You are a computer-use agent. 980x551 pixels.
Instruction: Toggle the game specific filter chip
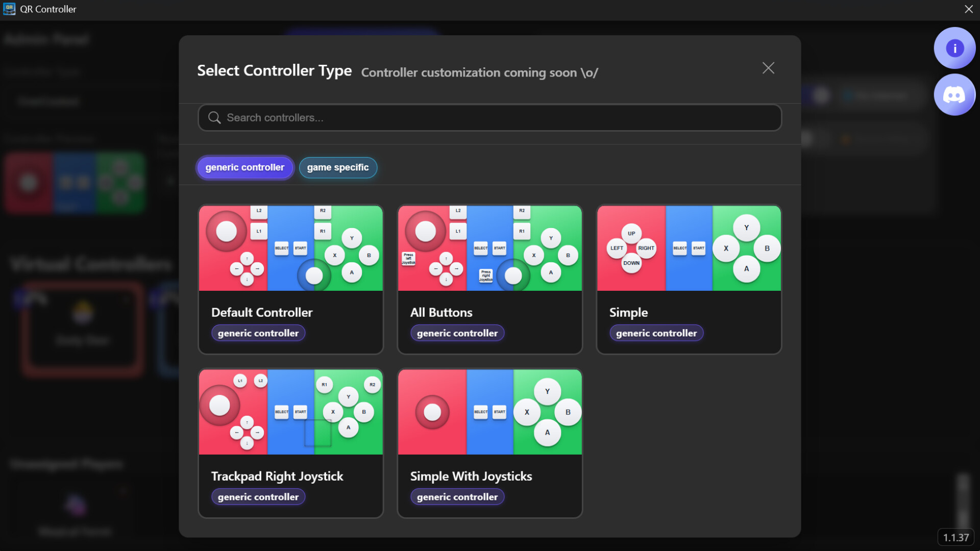(337, 167)
